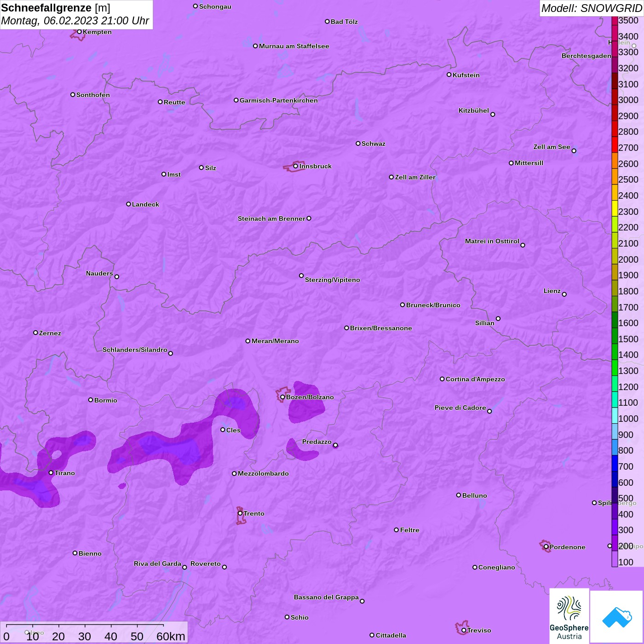This screenshot has height=644, width=644.
Task: Click the "60km" scale bar label
Action: (x=171, y=636)
